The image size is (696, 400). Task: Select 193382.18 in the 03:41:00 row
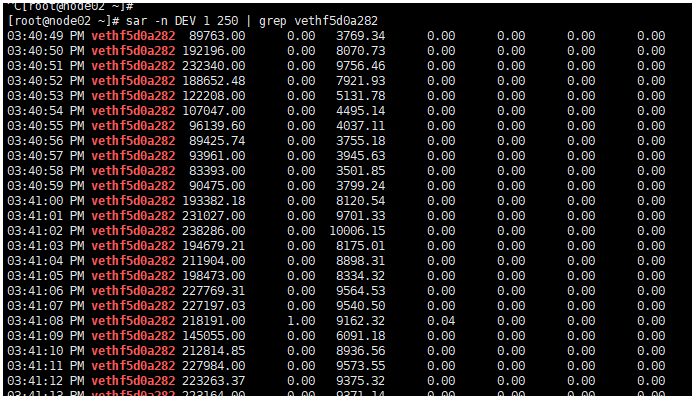pos(214,201)
